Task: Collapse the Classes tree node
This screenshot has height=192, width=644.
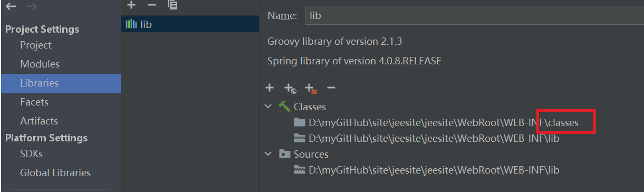Action: pyautogui.click(x=268, y=107)
